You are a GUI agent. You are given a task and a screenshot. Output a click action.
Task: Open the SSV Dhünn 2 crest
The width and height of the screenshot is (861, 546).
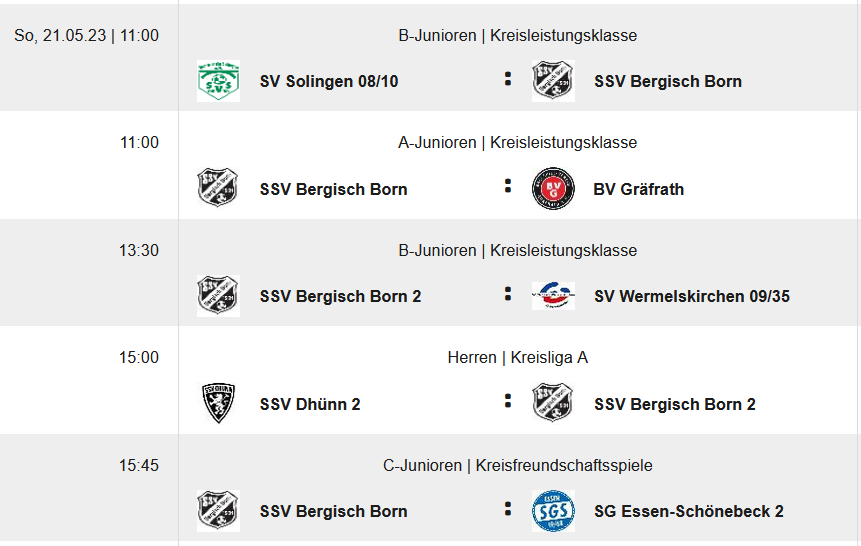pos(218,403)
